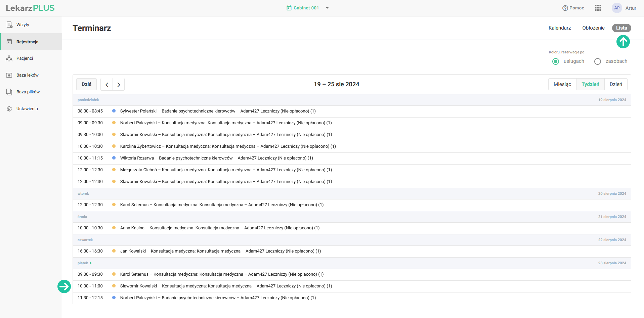
Task: Switch to the Dzień range view
Action: pyautogui.click(x=615, y=84)
